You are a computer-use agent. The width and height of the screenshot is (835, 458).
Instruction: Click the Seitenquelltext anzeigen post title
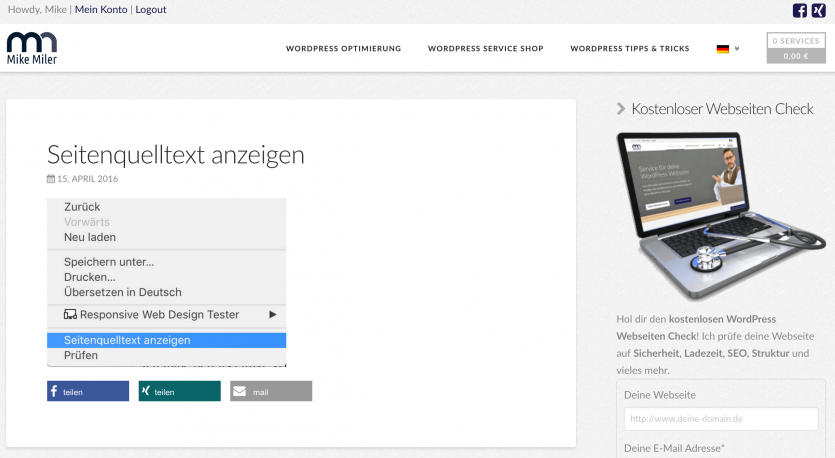tap(176, 155)
